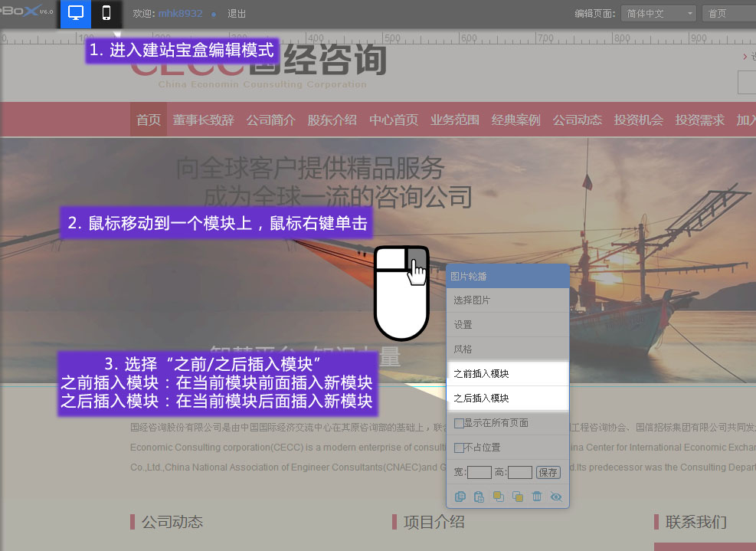Click the 宽 width input field

(x=479, y=473)
